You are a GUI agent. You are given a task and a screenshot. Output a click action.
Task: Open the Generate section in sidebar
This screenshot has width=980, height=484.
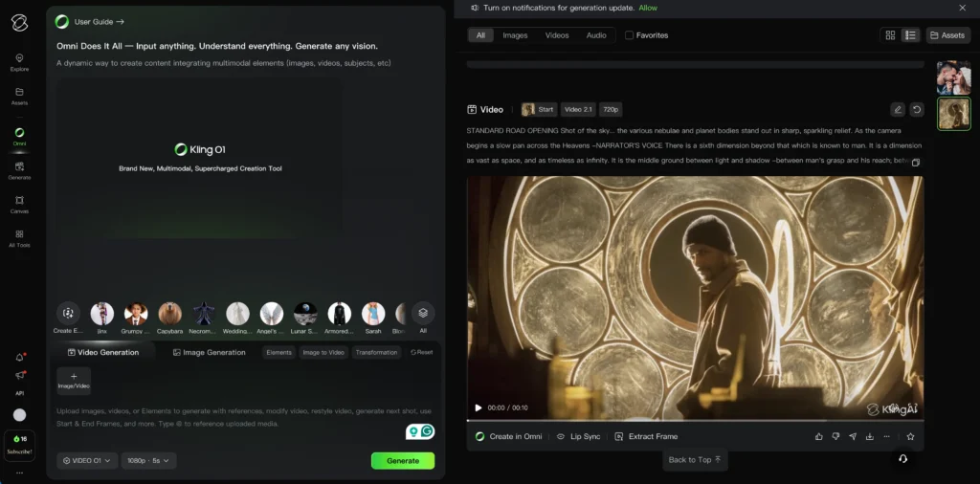[19, 170]
